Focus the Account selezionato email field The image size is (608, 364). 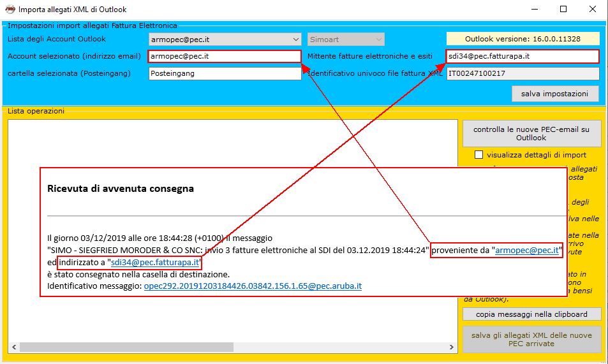pos(224,56)
